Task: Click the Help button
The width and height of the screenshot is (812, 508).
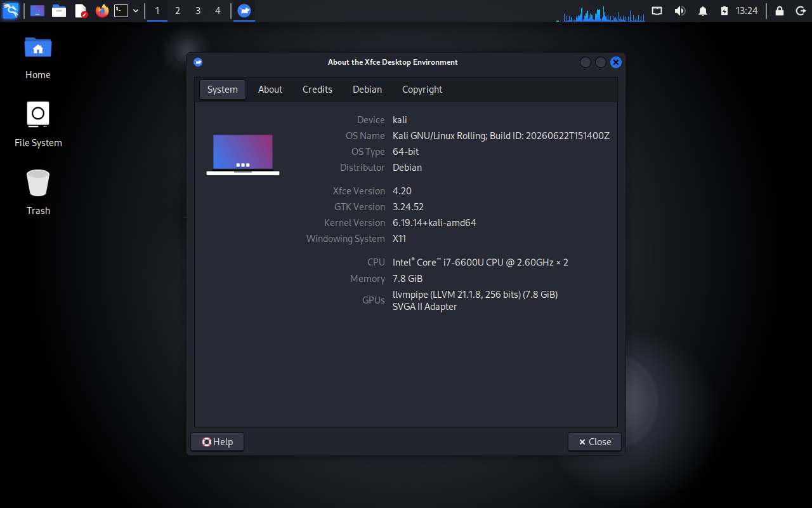Action: click(217, 442)
